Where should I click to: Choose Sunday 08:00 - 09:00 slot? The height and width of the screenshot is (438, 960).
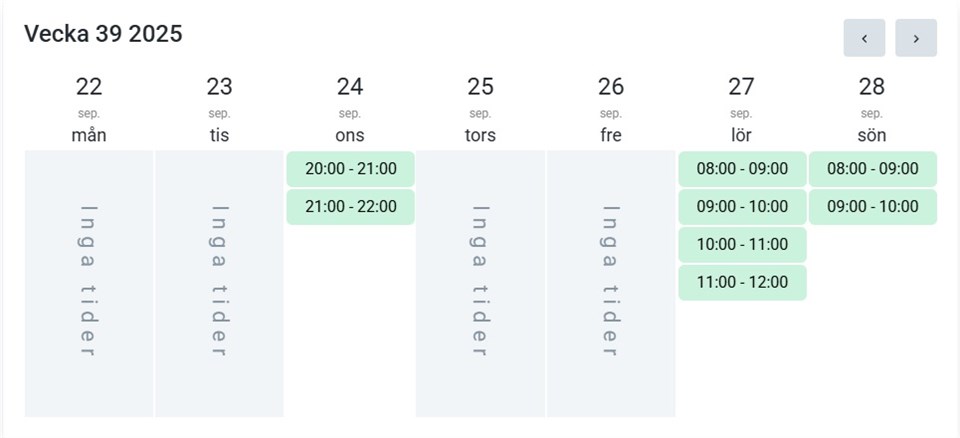872,169
